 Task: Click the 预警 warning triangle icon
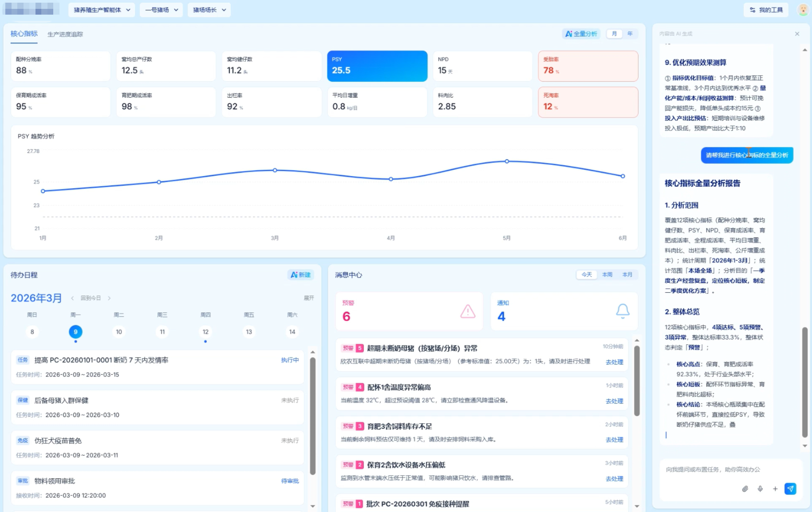click(x=468, y=311)
